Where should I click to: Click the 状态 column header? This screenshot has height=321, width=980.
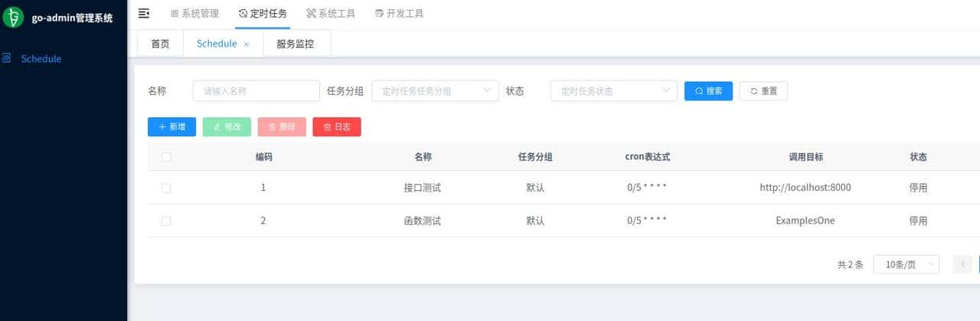tap(918, 157)
